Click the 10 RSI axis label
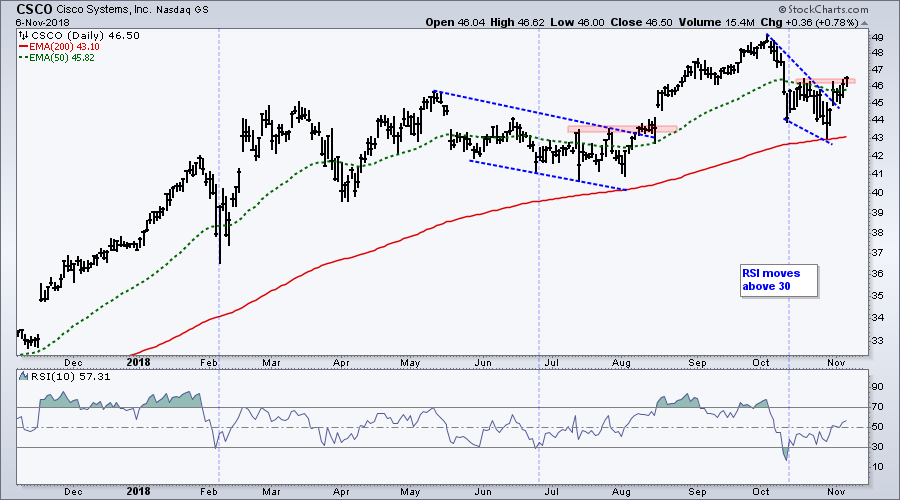 point(878,467)
